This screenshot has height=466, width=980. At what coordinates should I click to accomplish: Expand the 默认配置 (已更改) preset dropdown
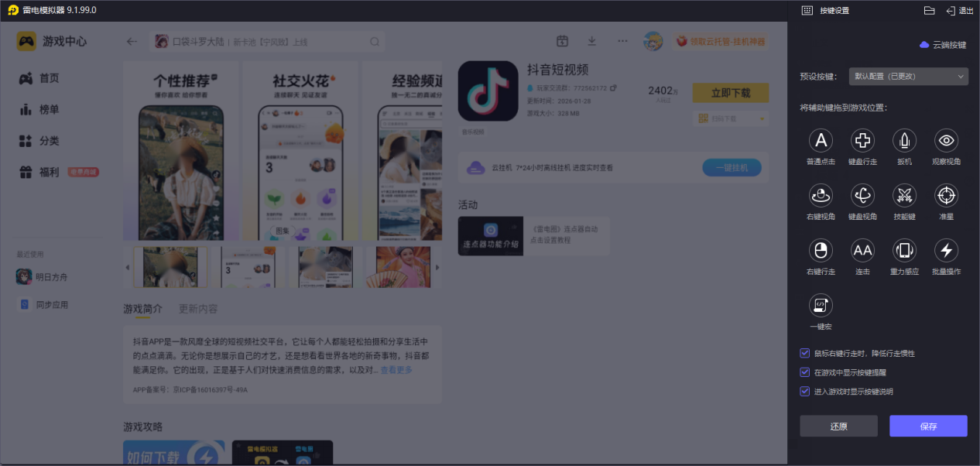click(x=909, y=77)
